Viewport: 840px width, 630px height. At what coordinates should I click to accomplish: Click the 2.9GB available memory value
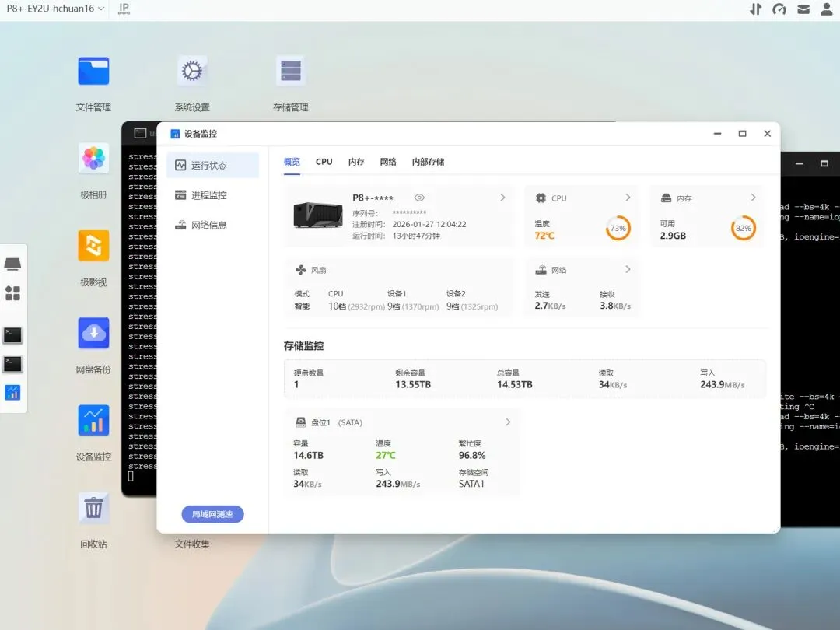point(673,236)
